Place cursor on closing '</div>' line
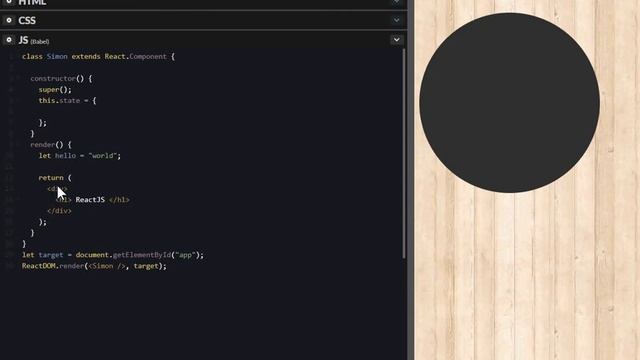This screenshot has height=360, width=640. 59,211
